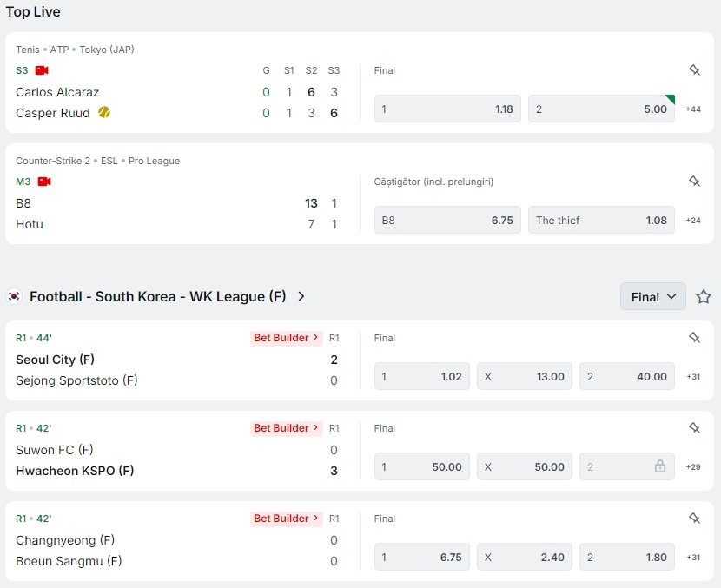This screenshot has height=588, width=721.
Task: Open the Final market dropdown
Action: (x=653, y=296)
